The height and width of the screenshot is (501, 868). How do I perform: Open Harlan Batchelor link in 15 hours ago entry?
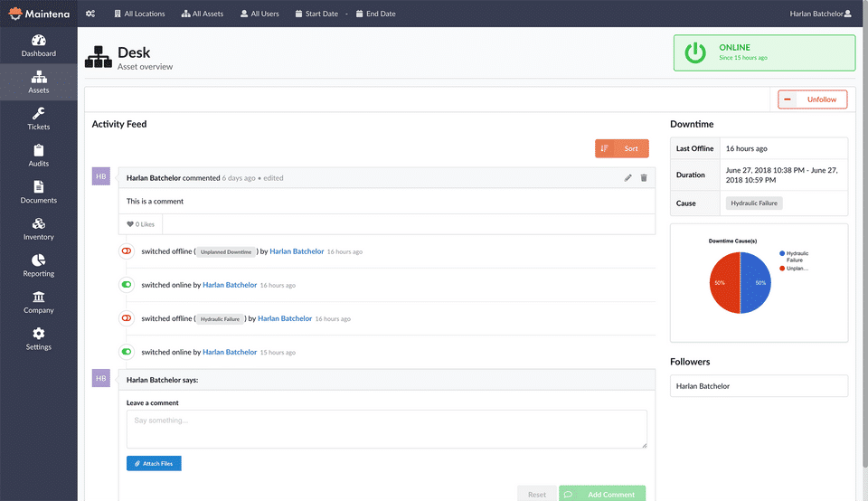point(230,352)
